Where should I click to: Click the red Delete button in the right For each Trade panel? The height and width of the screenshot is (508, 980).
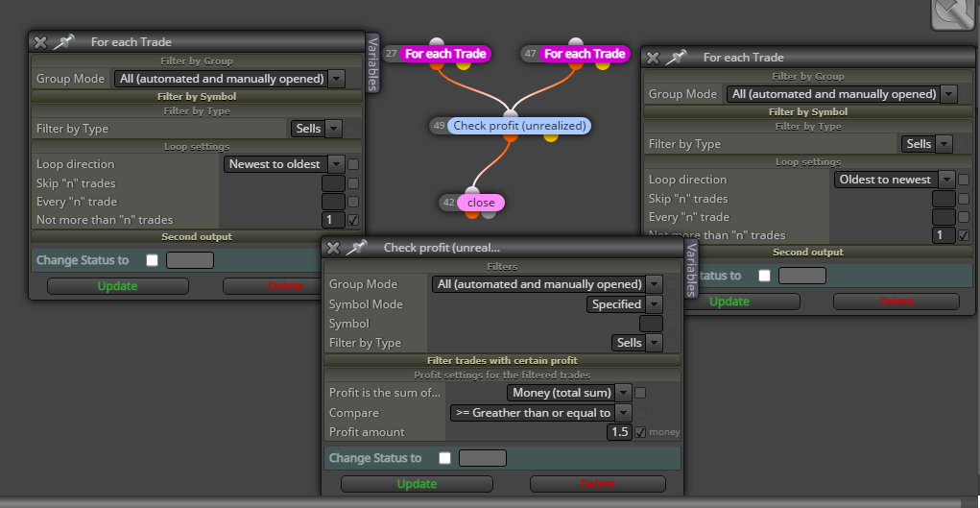[x=896, y=302]
